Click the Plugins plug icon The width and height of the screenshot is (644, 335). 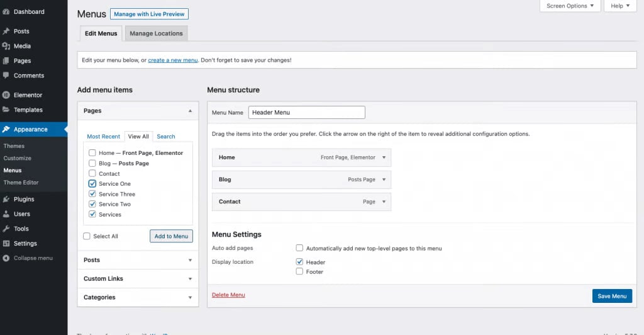click(x=6, y=200)
